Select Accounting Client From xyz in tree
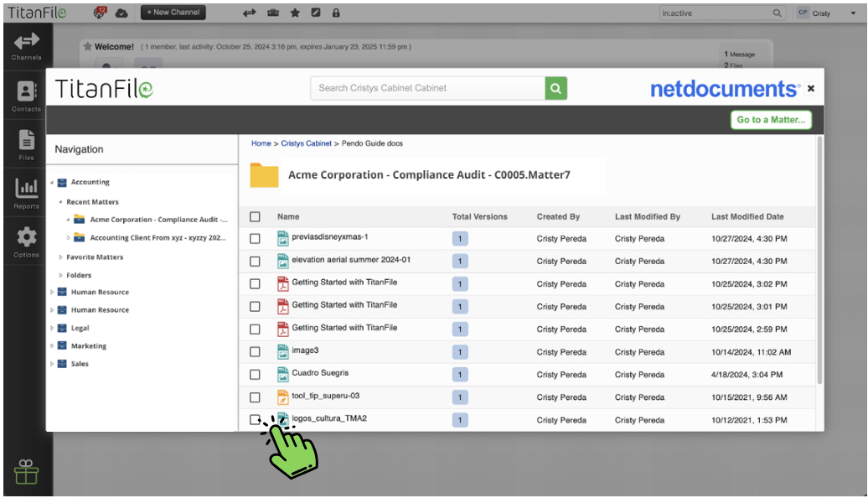Screen dimensions: 868x498 (x=158, y=237)
